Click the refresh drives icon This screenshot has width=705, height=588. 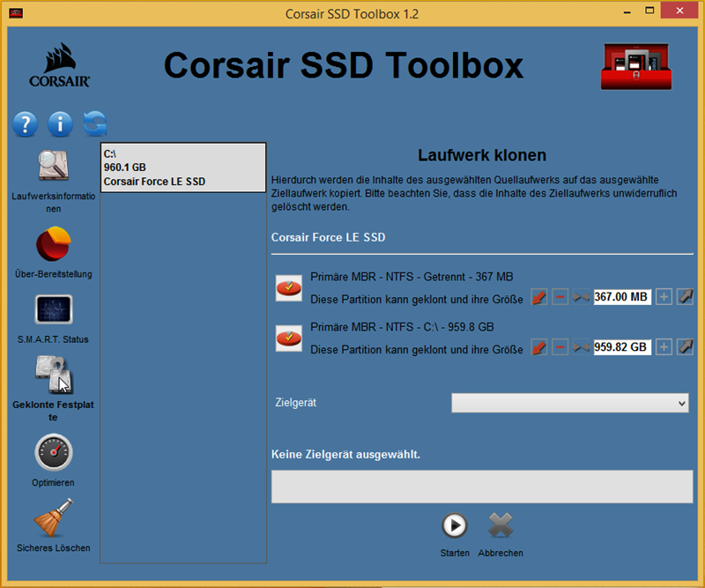pyautogui.click(x=95, y=123)
